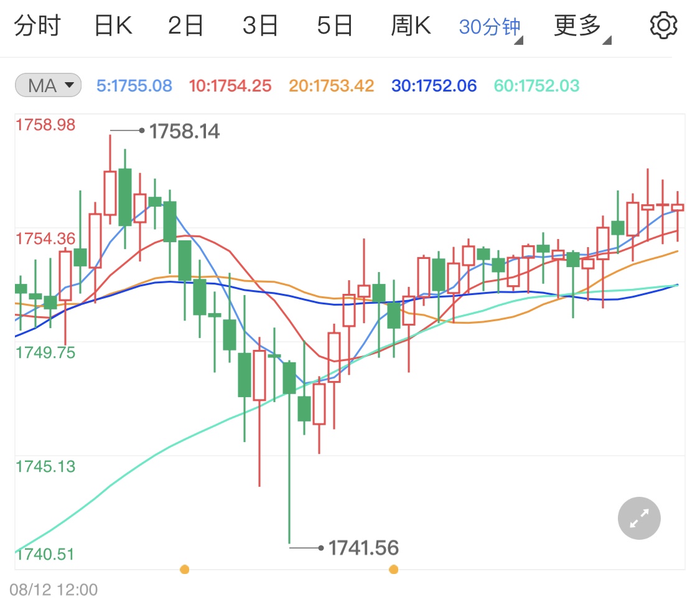Toggle the MA10 line via 10:1754.25 label
Viewport: 700px width, 607px height.
pos(230,85)
